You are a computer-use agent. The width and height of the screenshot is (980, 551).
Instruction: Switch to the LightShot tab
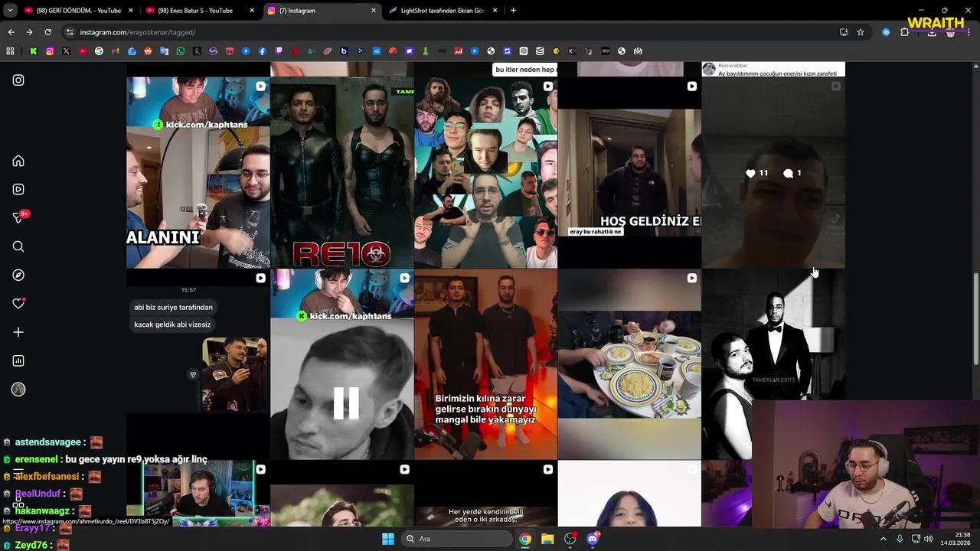pyautogui.click(x=443, y=11)
